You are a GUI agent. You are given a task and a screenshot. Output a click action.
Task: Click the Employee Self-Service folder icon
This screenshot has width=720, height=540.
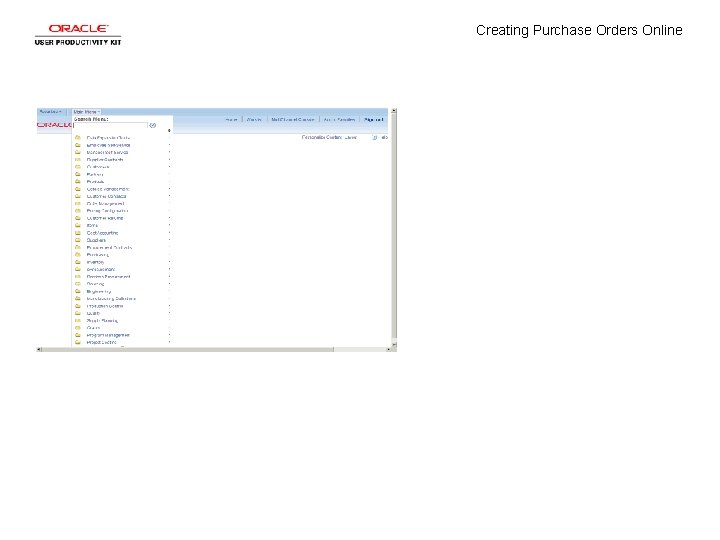point(78,145)
